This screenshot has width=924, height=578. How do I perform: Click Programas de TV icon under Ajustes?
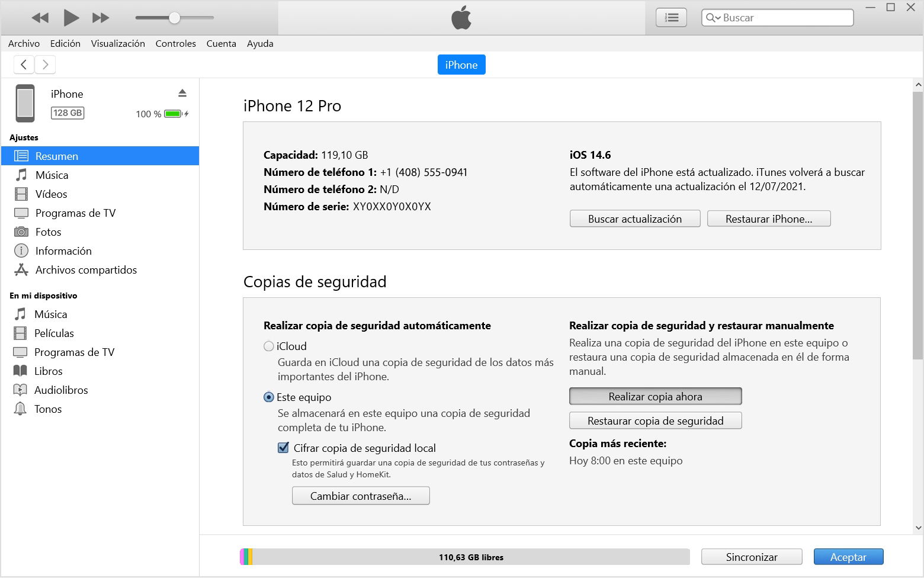[21, 213]
